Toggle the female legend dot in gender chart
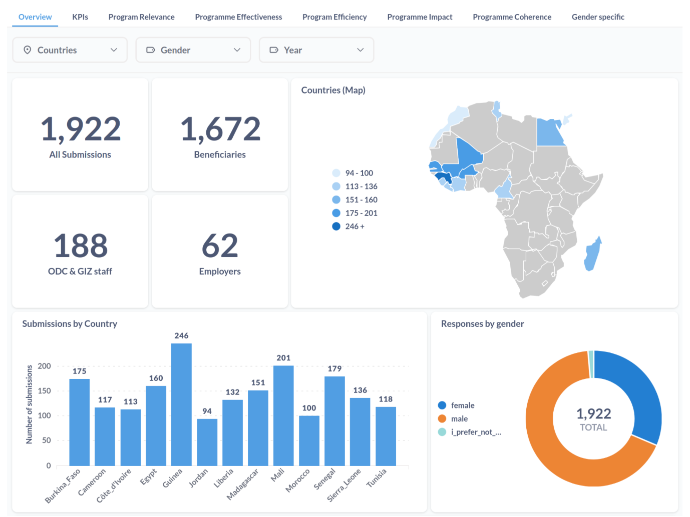Screen dimensions: 690x517 [x=442, y=405]
